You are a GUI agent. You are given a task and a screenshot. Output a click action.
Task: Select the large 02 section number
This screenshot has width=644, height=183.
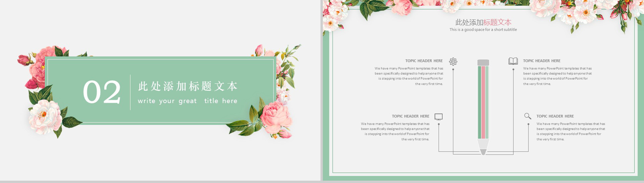coord(102,92)
